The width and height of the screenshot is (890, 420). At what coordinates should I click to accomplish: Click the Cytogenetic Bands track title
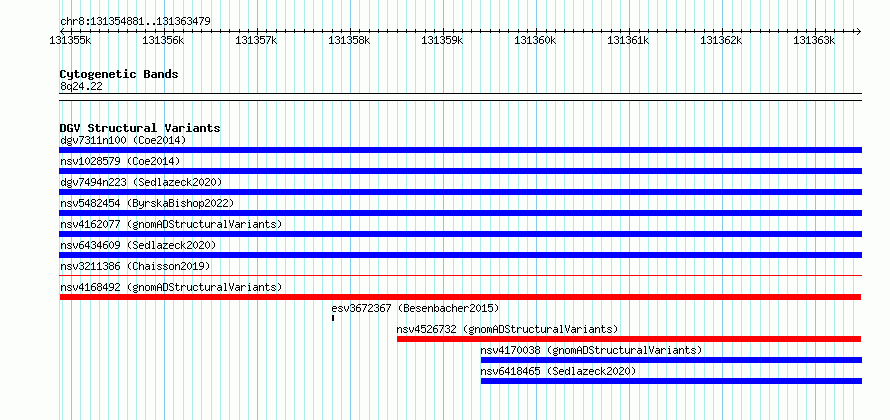tap(119, 74)
